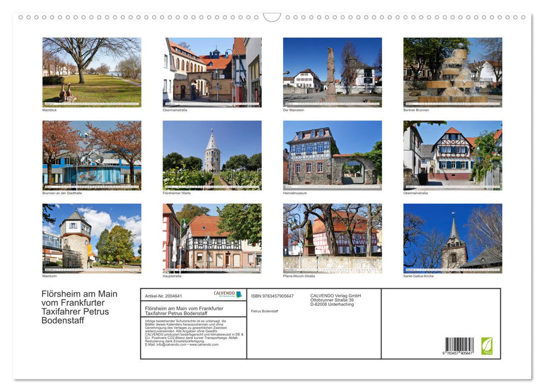Expand the Hauptstraße calendar row
Screen dimensions: 544x392
[x=212, y=239]
